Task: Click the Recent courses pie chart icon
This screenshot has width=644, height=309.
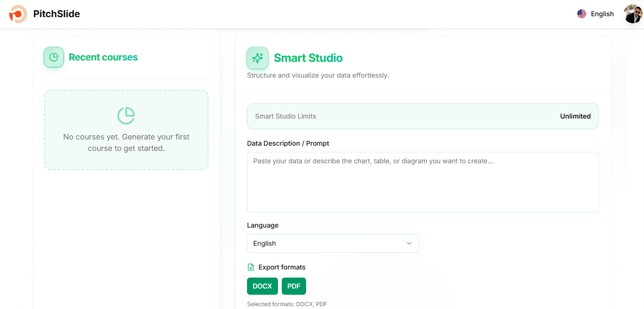Action: [x=54, y=57]
